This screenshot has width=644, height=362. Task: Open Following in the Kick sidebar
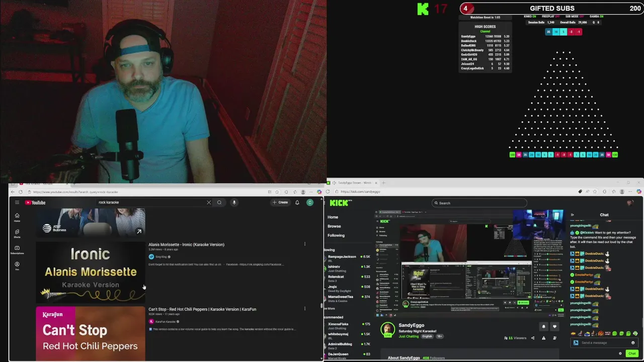(x=336, y=235)
